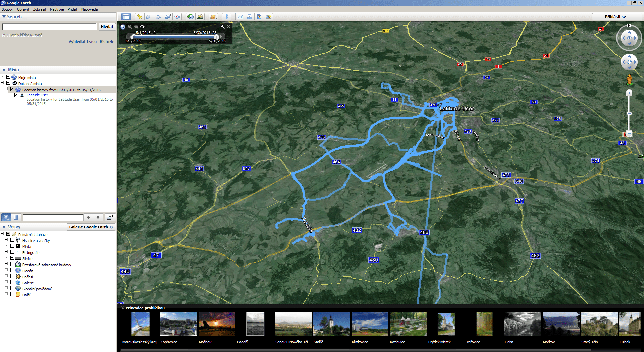Open Galerie Google Earth button
Screen dimensions: 644x352
coord(91,227)
